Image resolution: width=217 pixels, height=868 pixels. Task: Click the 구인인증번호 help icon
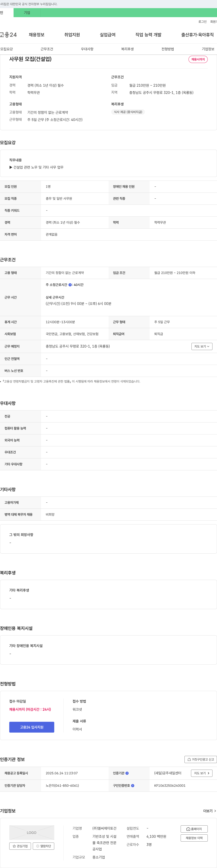133,786
